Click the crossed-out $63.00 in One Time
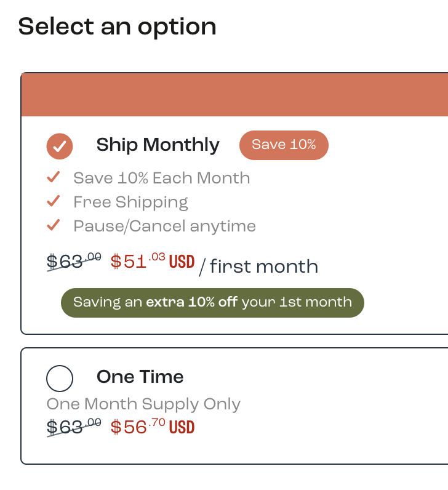 tap(74, 427)
